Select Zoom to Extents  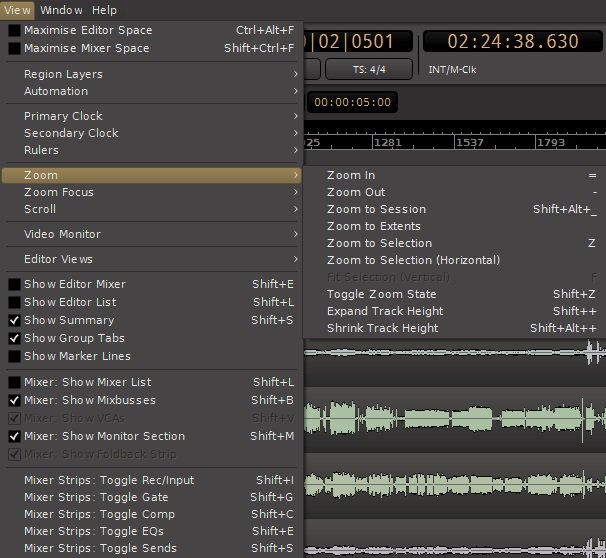click(454, 226)
